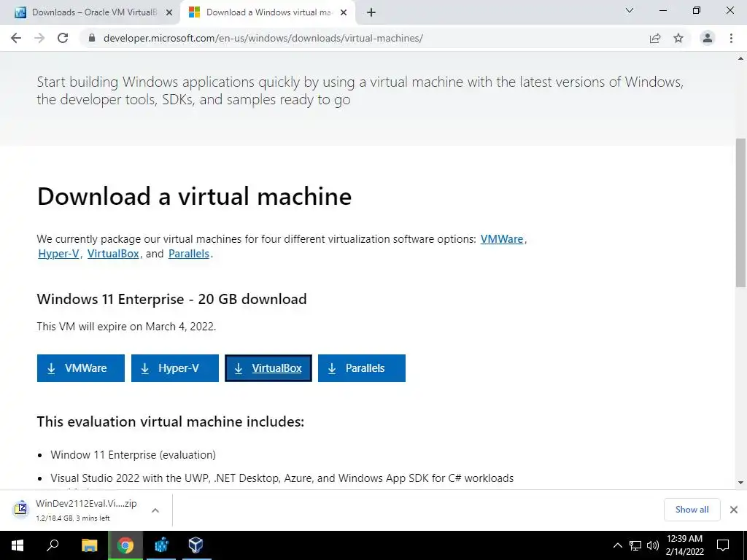This screenshot has height=560, width=747.
Task: Click This evaluation virtual machine includes heading
Action: coord(171,421)
